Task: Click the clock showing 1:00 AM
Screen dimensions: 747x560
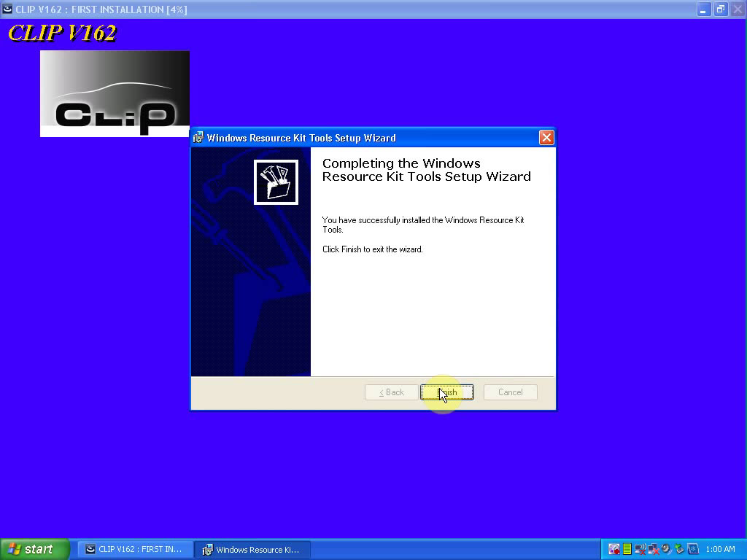Action: (x=721, y=549)
